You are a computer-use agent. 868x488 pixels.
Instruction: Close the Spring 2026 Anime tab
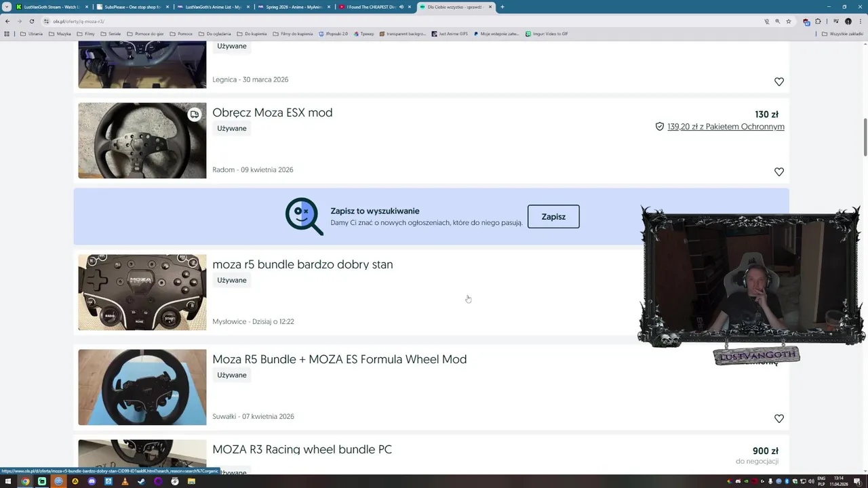coord(329,7)
